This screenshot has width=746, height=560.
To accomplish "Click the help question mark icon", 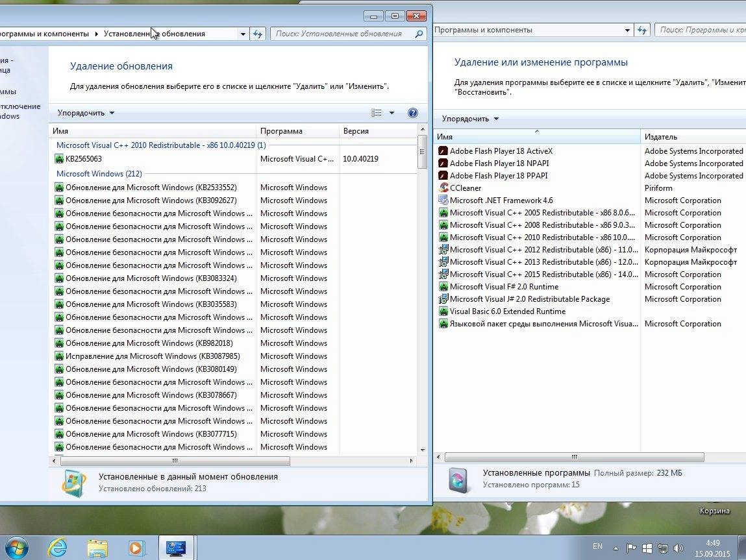I will click(x=412, y=113).
